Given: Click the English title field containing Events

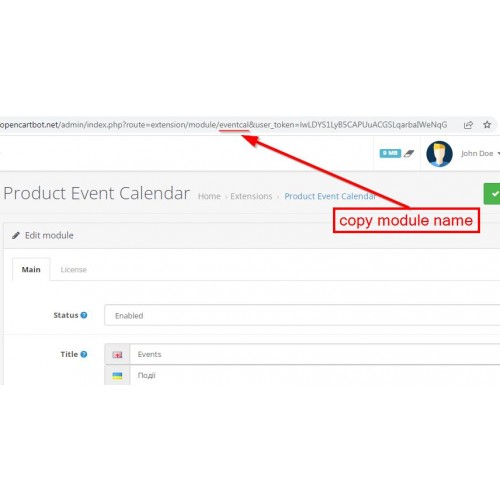Looking at the screenshot, I should point(315,354).
